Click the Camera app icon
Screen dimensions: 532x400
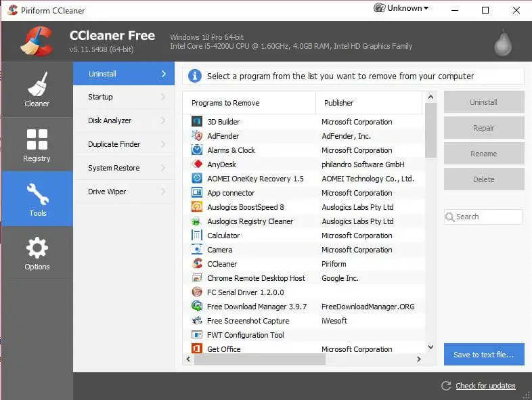point(197,250)
